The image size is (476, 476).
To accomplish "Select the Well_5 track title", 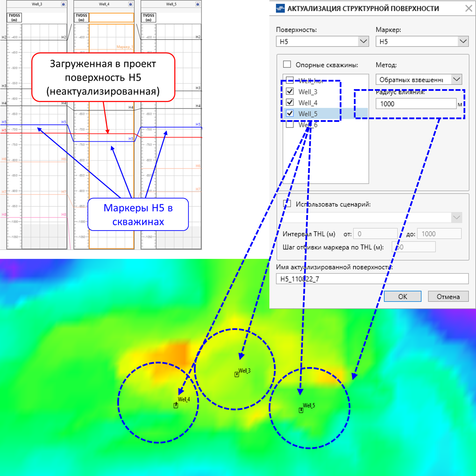I will point(171,4).
